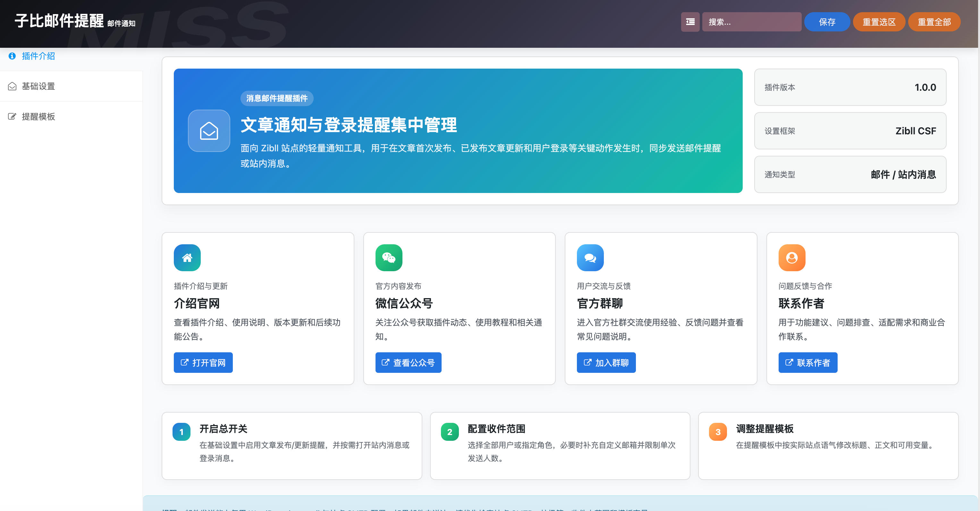Open the official site via 打开官网
This screenshot has width=980, height=511.
pyautogui.click(x=203, y=362)
